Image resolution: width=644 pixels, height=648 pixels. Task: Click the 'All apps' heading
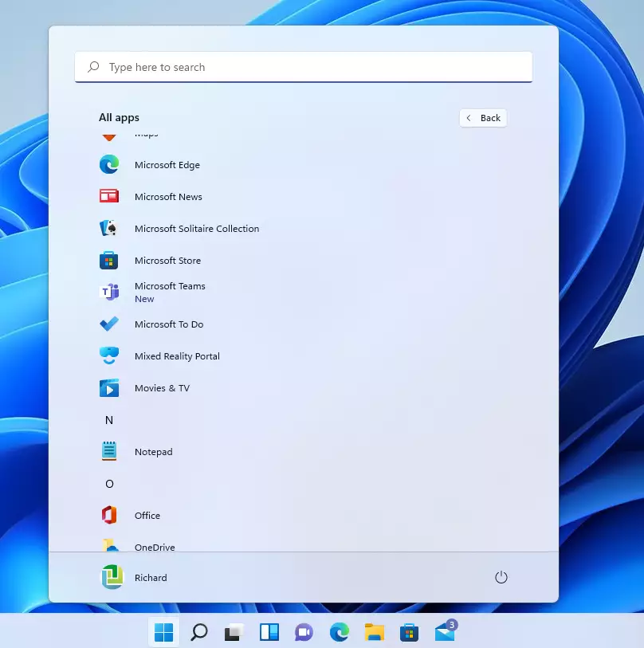click(119, 118)
